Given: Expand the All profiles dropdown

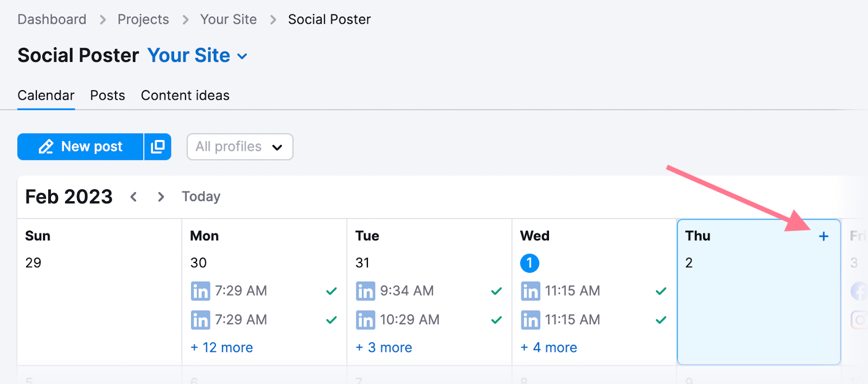Looking at the screenshot, I should pos(240,147).
